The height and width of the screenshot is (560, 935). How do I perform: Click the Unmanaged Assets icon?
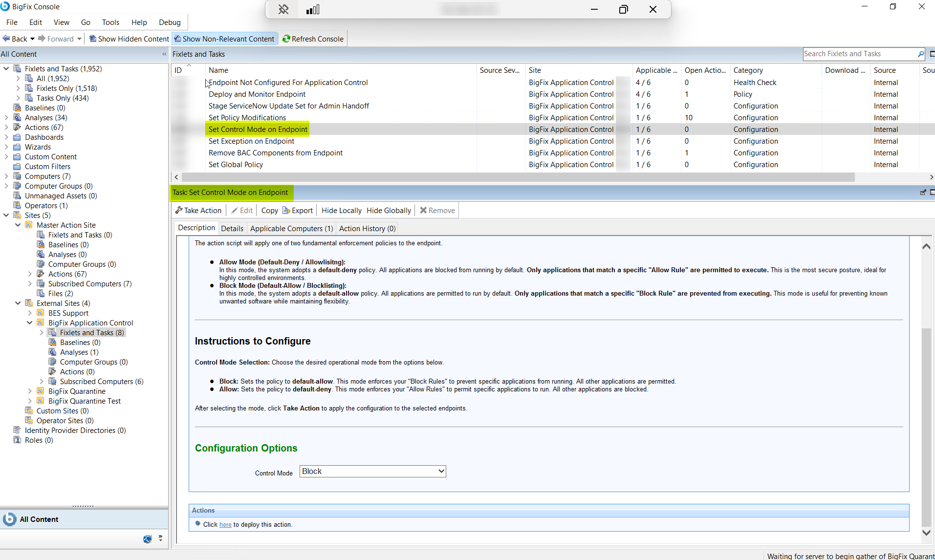17,196
